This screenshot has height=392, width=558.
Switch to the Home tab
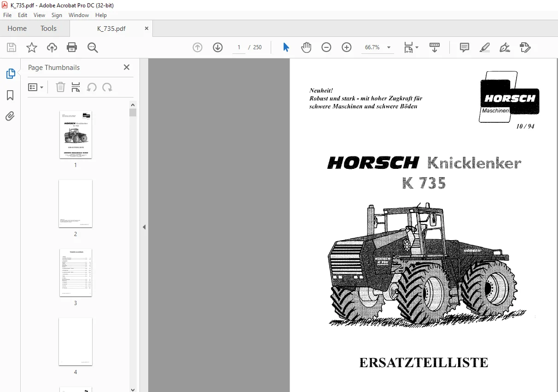(17, 29)
